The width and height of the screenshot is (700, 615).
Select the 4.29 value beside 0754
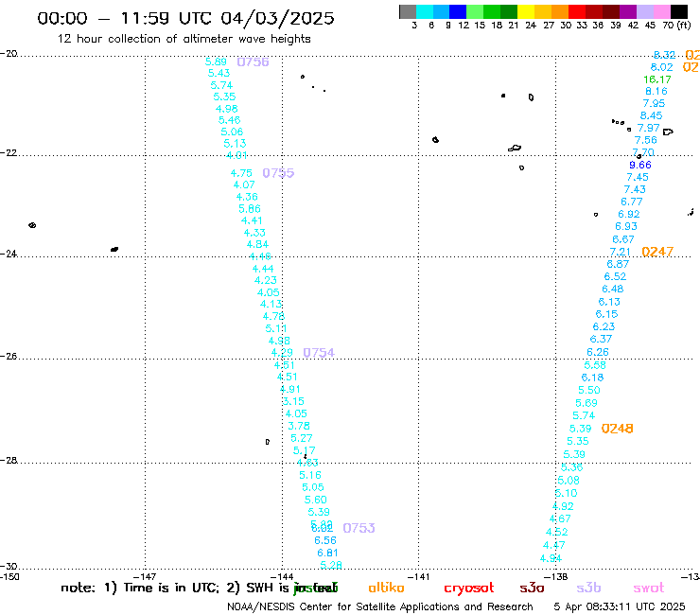282,353
